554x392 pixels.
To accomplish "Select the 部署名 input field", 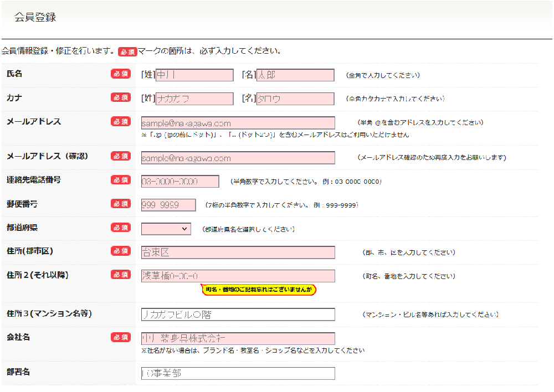I will click(238, 373).
